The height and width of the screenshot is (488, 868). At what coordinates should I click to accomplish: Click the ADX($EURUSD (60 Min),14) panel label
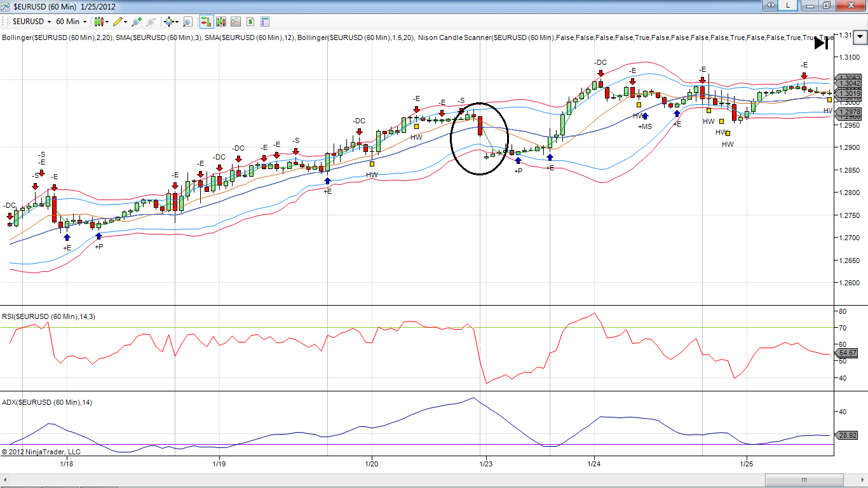pyautogui.click(x=47, y=402)
